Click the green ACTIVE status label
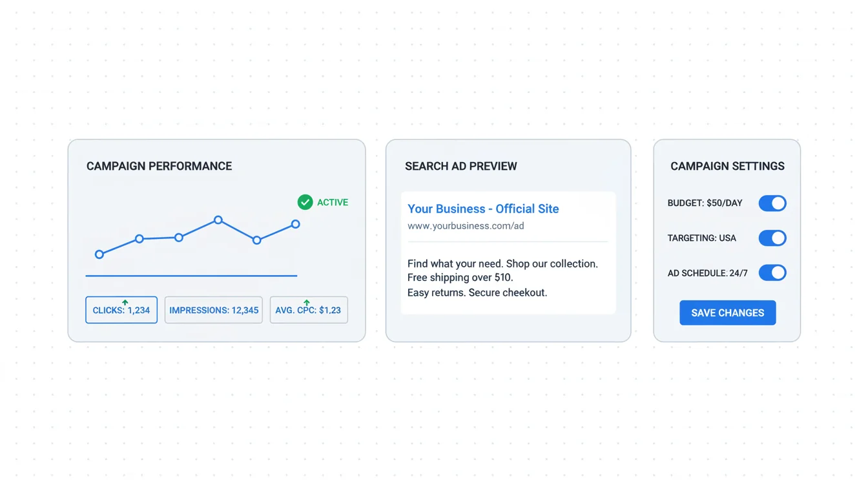Screen dimensions: 868x496 point(333,202)
